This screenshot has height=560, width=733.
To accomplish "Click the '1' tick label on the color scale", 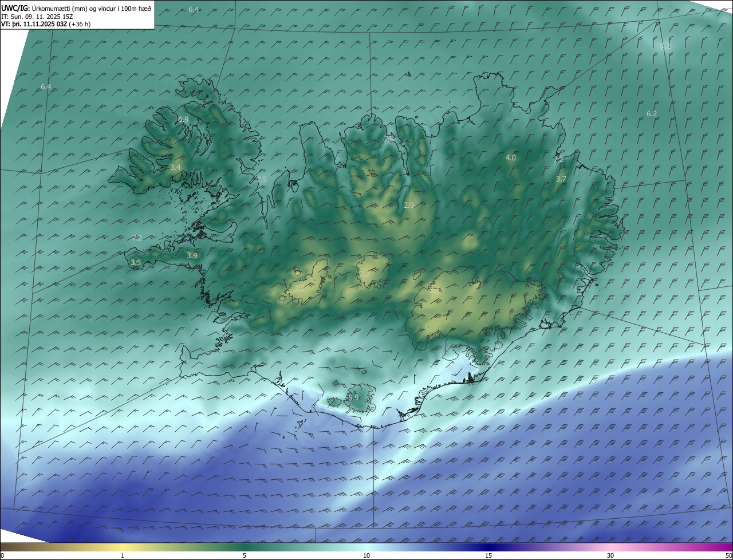I will coord(123,555).
